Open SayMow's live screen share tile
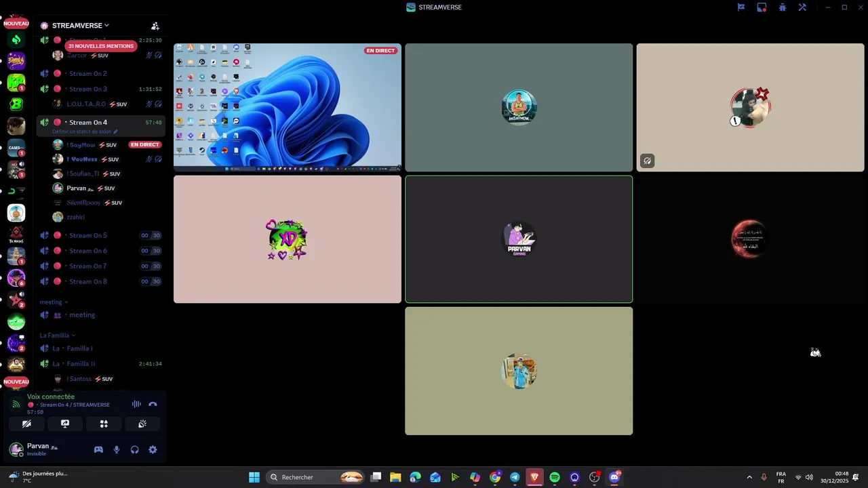This screenshot has width=868, height=488. [x=288, y=107]
